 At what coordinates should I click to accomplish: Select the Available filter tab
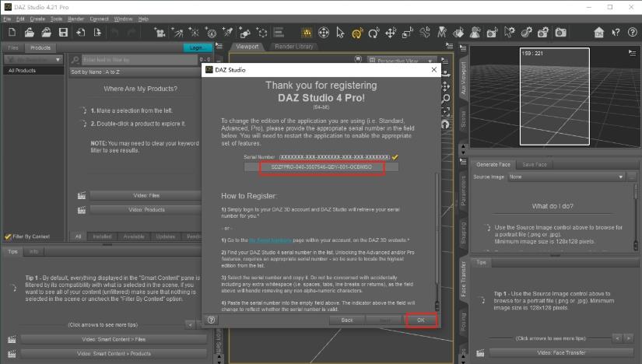tap(134, 236)
